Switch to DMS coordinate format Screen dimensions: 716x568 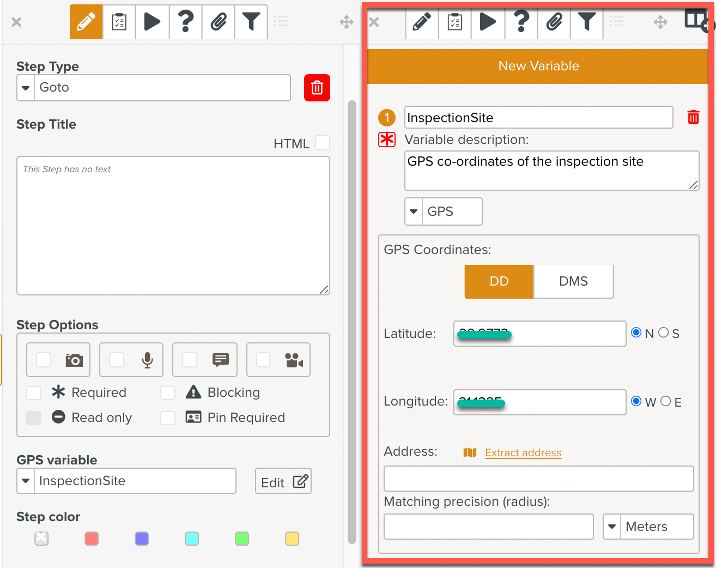pyautogui.click(x=573, y=282)
